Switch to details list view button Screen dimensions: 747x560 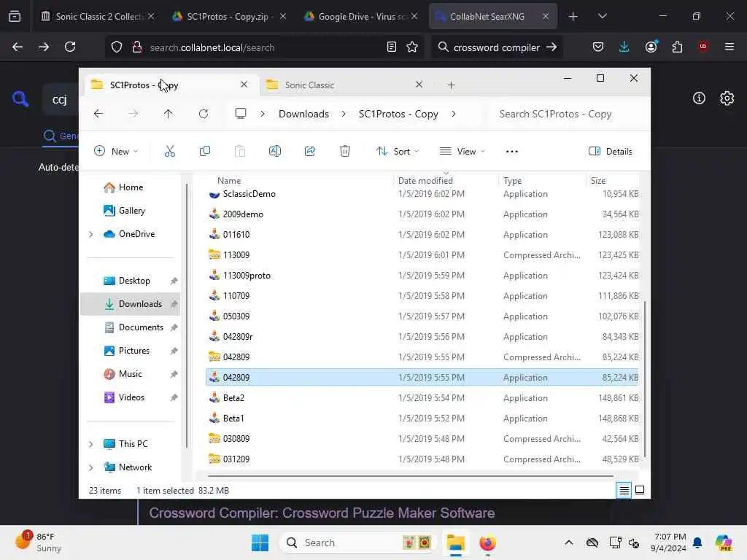pyautogui.click(x=624, y=490)
